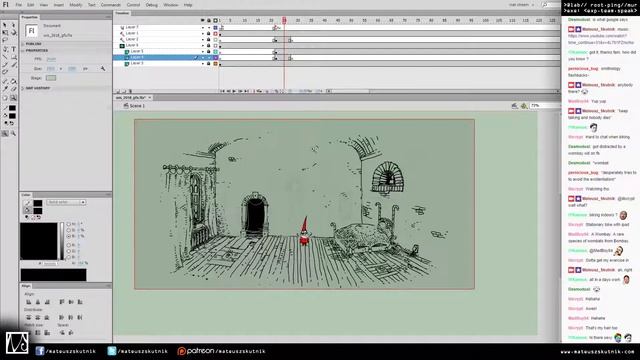
Task: Open the Window menu
Action: [171, 5]
